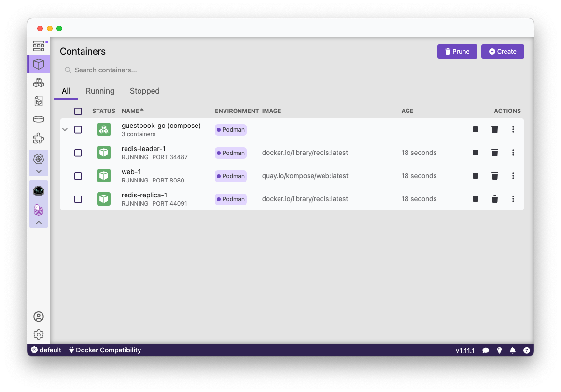The height and width of the screenshot is (392, 561).
Task: Open more actions for redis-replica-1
Action: tap(513, 199)
